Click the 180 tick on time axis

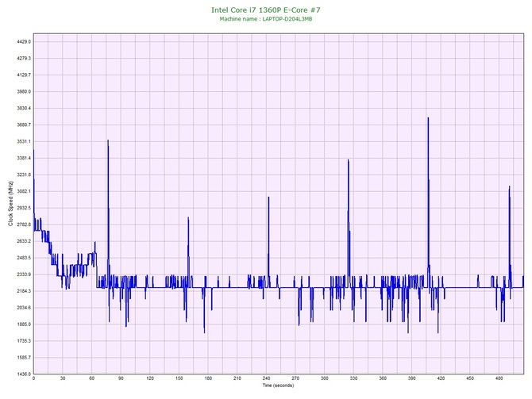pos(208,378)
